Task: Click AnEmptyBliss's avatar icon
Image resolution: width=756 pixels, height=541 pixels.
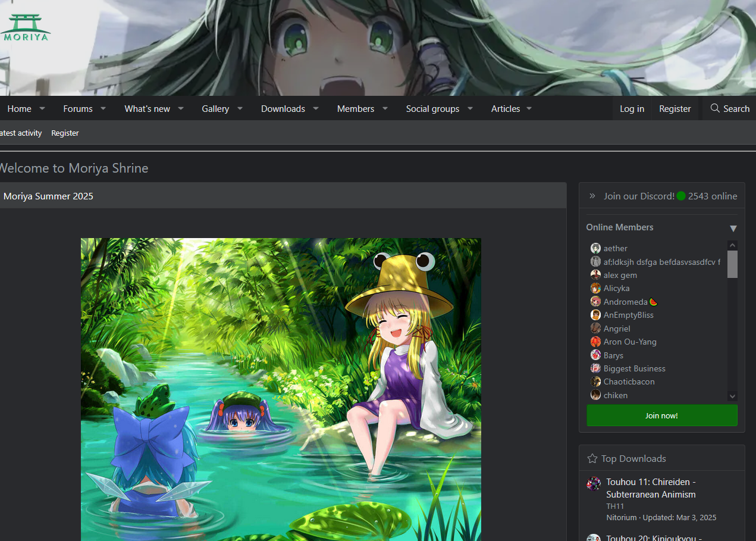Action: pyautogui.click(x=595, y=315)
